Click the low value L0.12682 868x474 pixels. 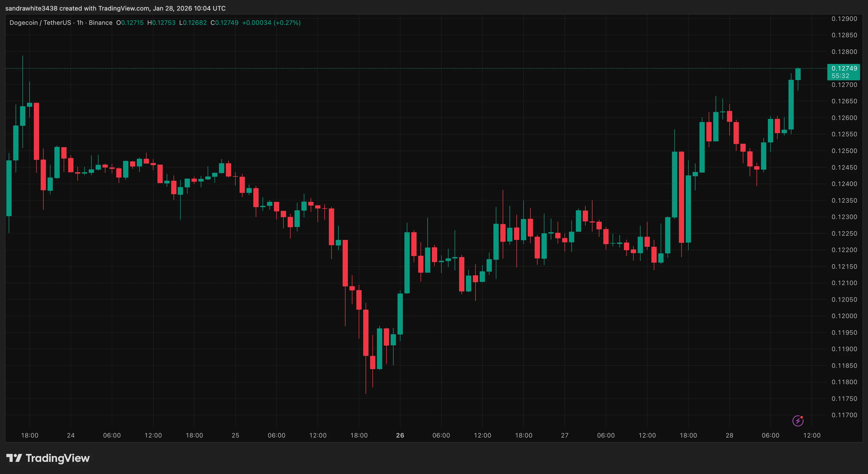(193, 22)
